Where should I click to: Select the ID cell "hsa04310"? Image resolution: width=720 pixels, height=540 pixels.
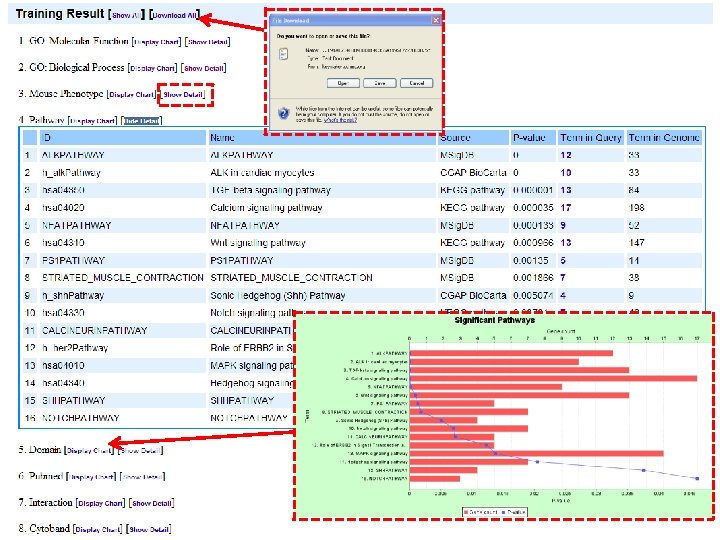63,242
